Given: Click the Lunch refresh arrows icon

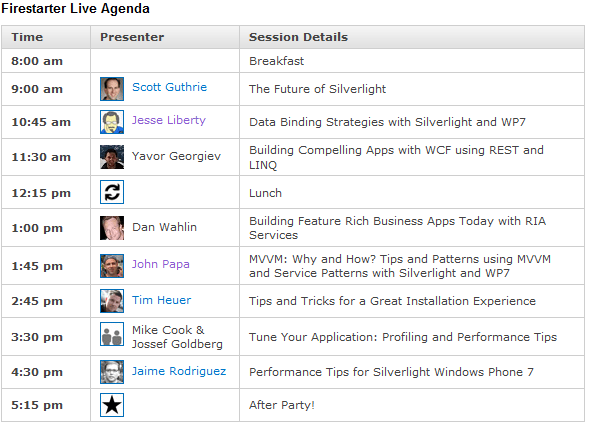Looking at the screenshot, I should tap(112, 192).
